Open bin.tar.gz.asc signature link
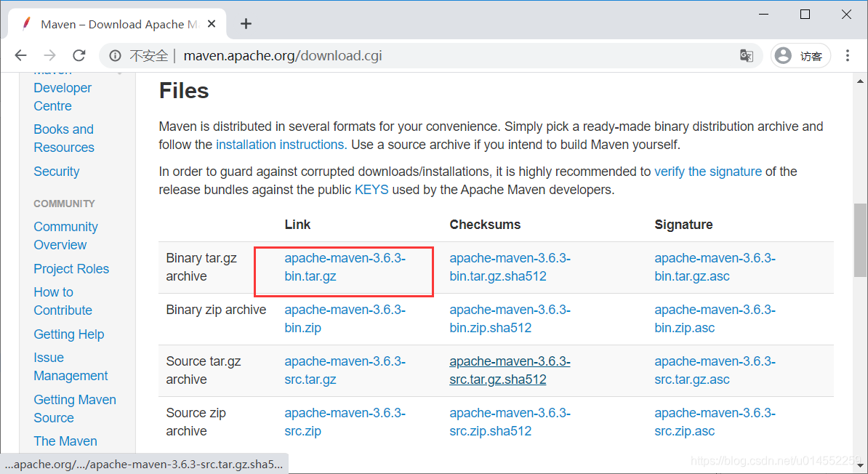Screen dimensions: 868x474 (x=715, y=268)
